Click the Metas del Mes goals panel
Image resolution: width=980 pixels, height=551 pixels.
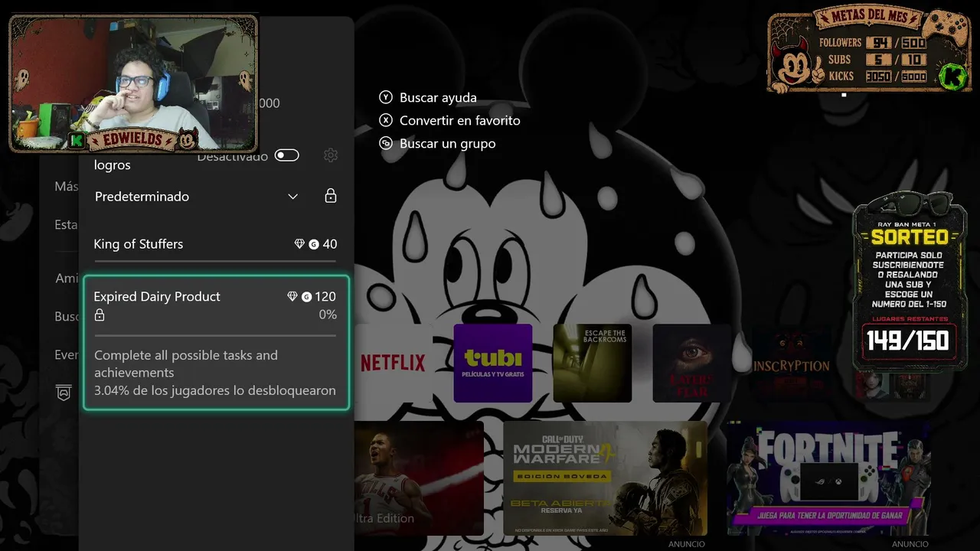tap(869, 50)
